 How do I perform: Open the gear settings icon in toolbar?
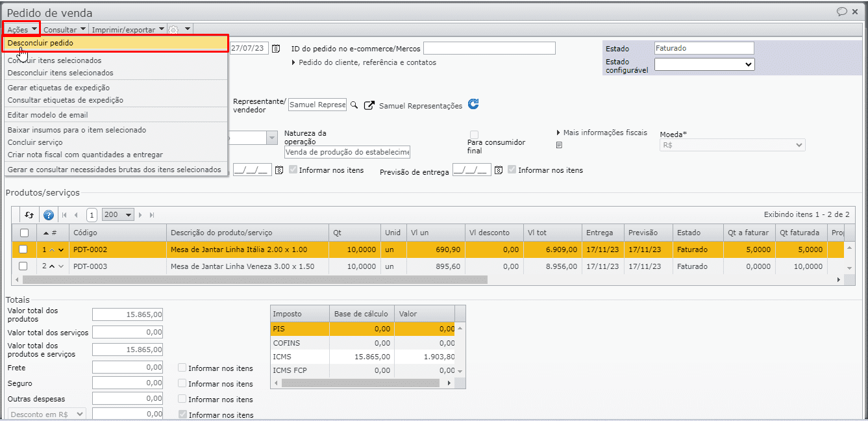tap(173, 29)
